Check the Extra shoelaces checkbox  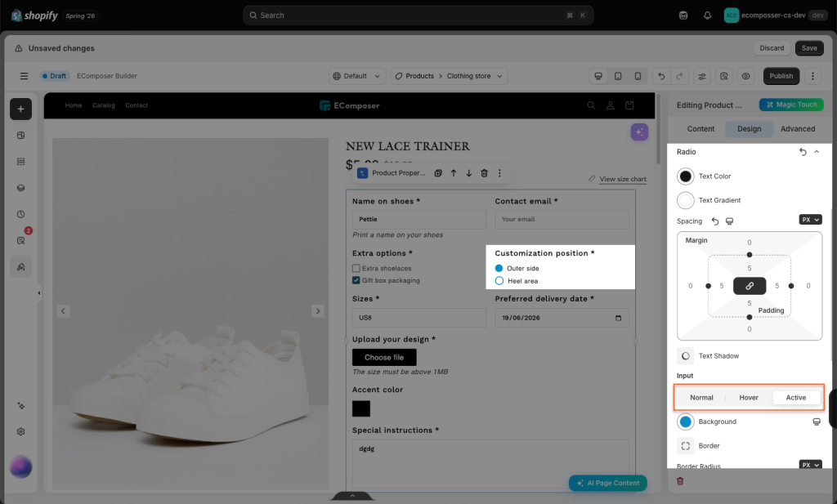click(356, 268)
